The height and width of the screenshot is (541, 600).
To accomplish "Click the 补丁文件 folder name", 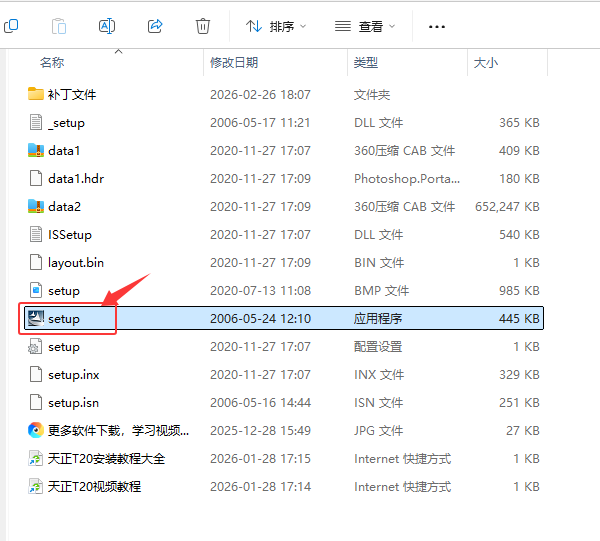I will click(x=72, y=95).
